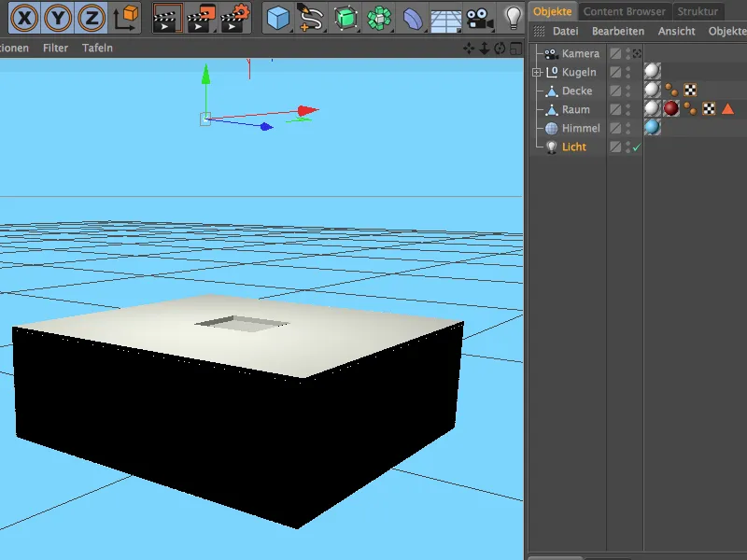Add a subdivision surface generator

[345, 18]
